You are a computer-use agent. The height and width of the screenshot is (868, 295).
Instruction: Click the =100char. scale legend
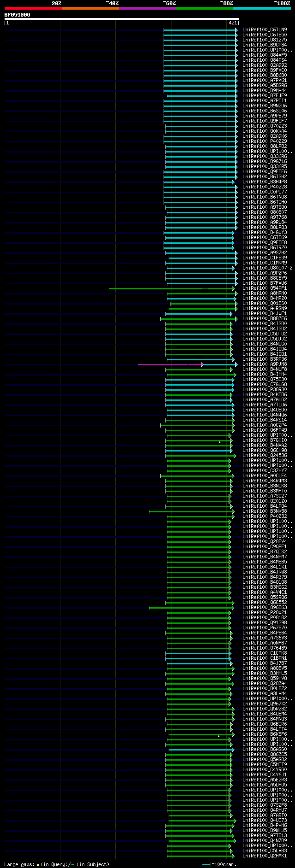pos(219,864)
